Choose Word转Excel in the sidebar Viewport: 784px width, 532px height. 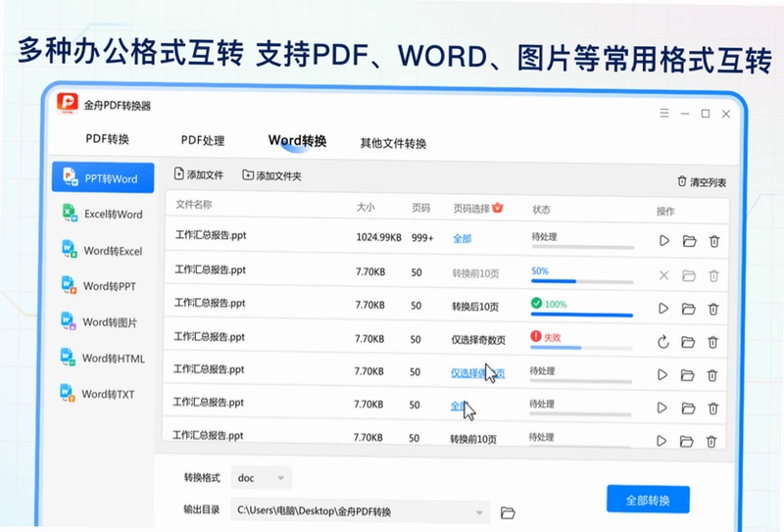[103, 250]
